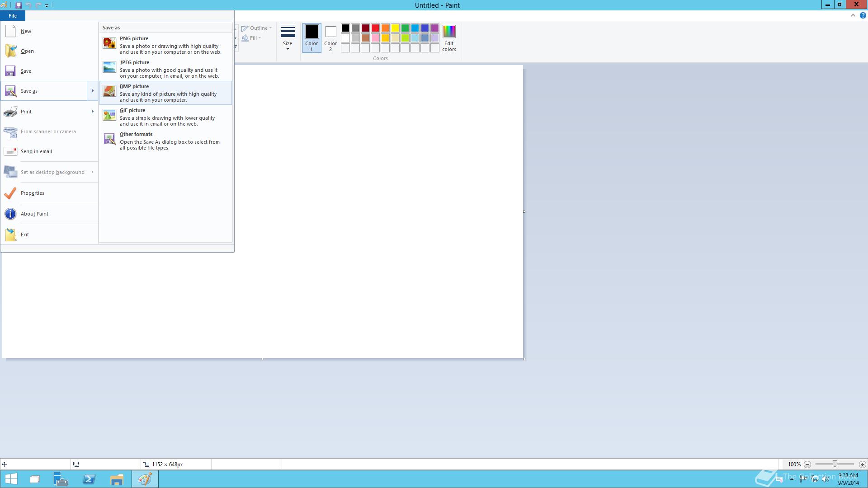Click zoom in plus icon
This screenshot has width=868, height=488.
862,464
